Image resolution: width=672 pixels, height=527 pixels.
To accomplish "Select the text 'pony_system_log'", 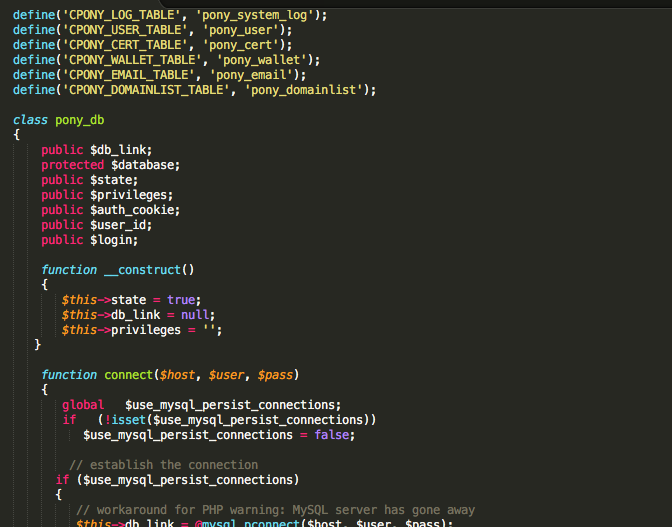I will click(255, 15).
